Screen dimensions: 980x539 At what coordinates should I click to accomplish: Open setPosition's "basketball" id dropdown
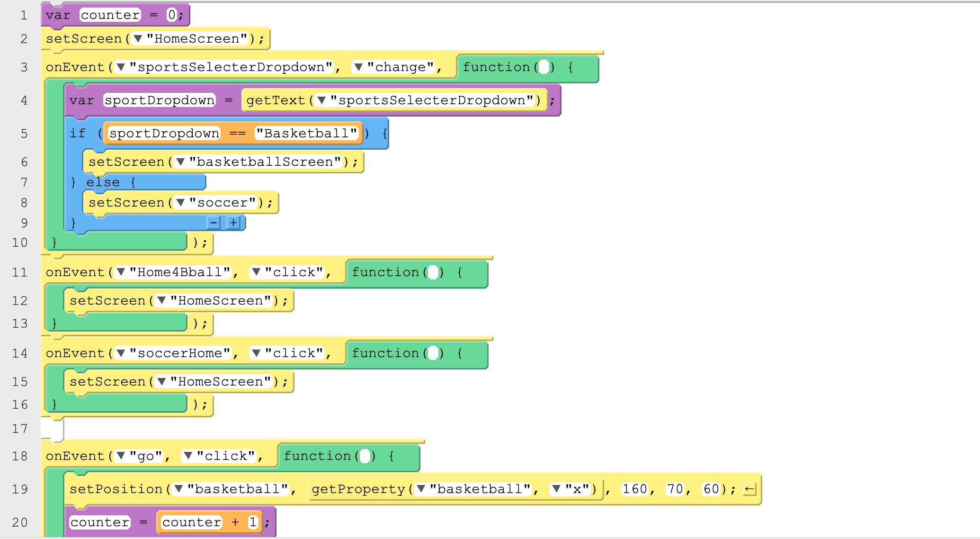(x=178, y=489)
